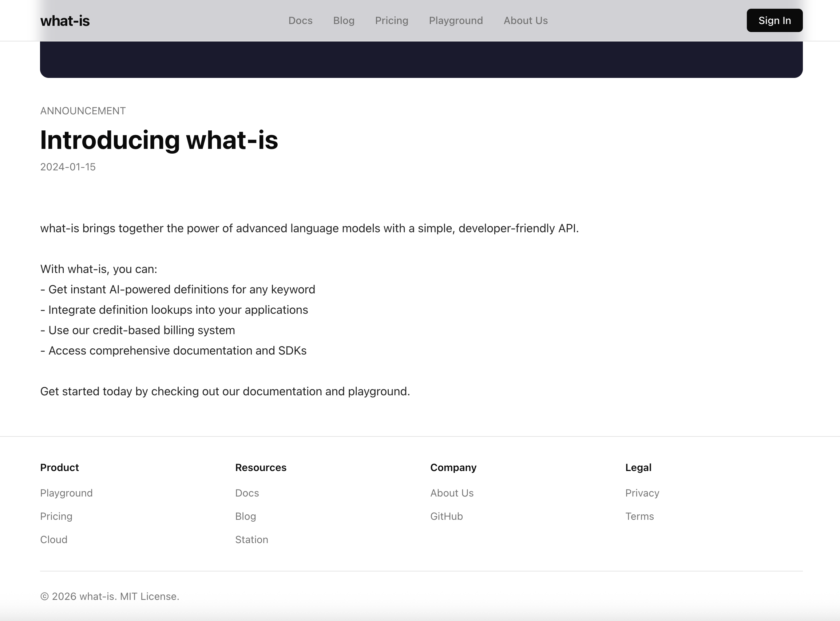Open Playground from top navigation bar

456,21
